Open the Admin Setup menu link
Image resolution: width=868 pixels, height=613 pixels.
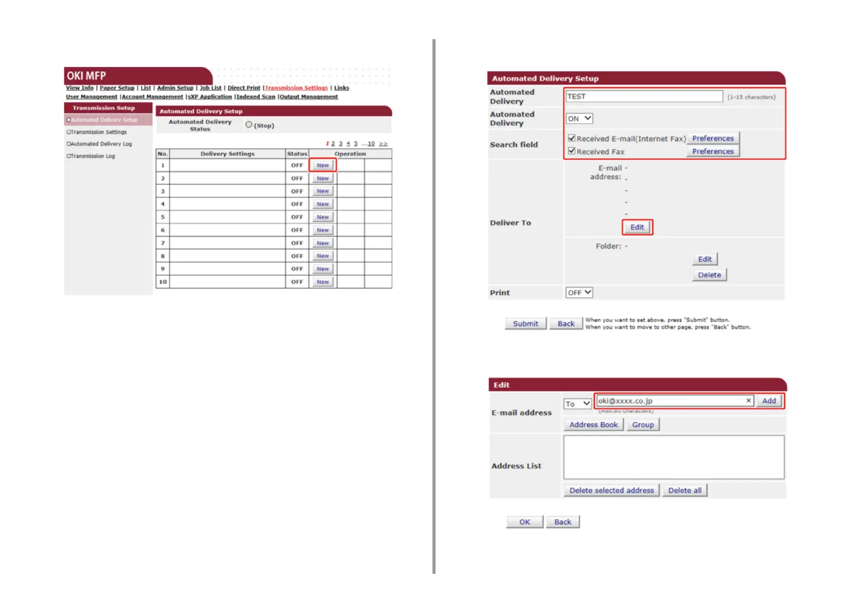tap(175, 88)
